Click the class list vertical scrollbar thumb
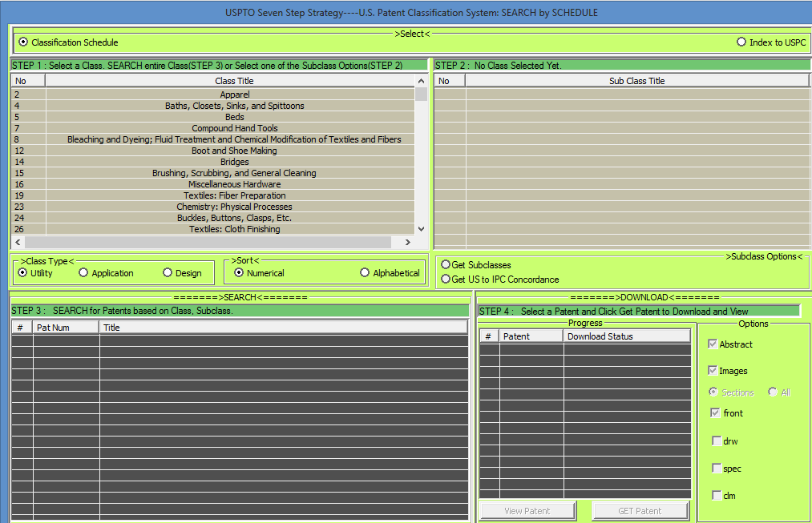Viewport: 812px width, 523px height. (x=421, y=95)
